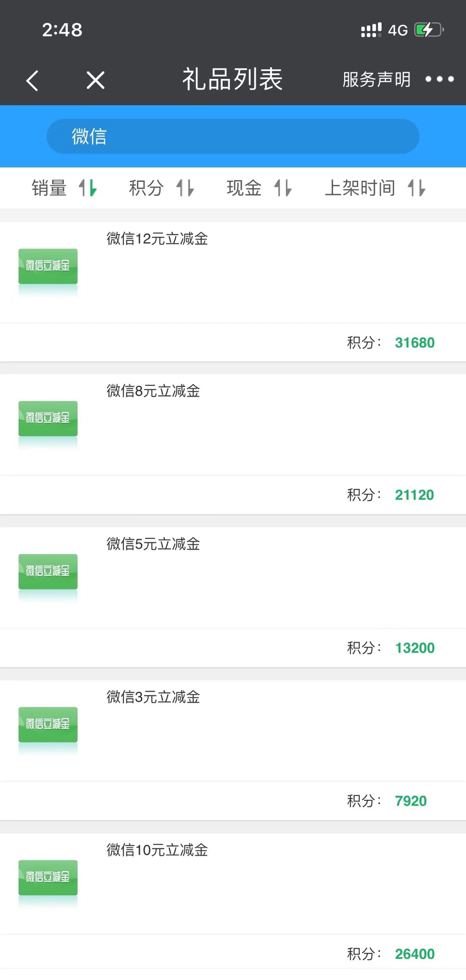Image resolution: width=466 pixels, height=980 pixels.
Task: Toggle sort arrows next to 上架时间
Action: [x=417, y=188]
